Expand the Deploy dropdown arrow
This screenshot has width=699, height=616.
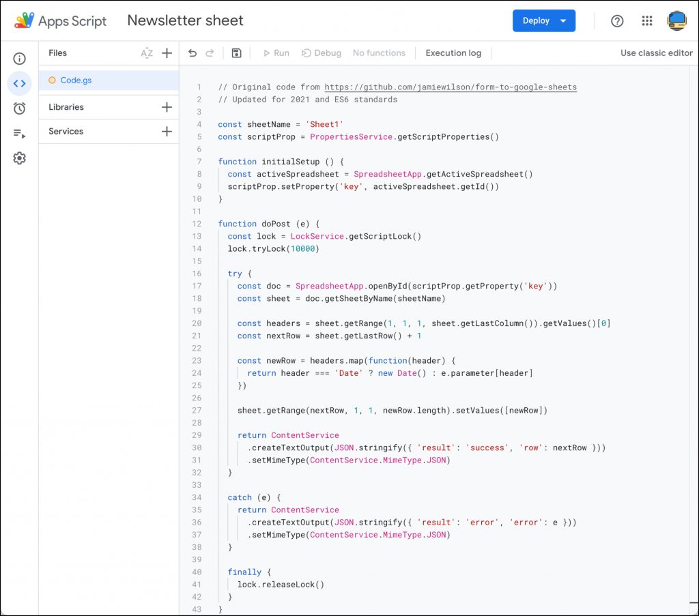pyautogui.click(x=565, y=20)
